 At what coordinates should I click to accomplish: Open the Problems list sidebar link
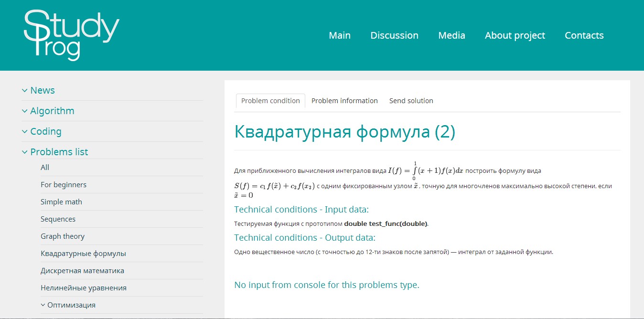tap(59, 152)
